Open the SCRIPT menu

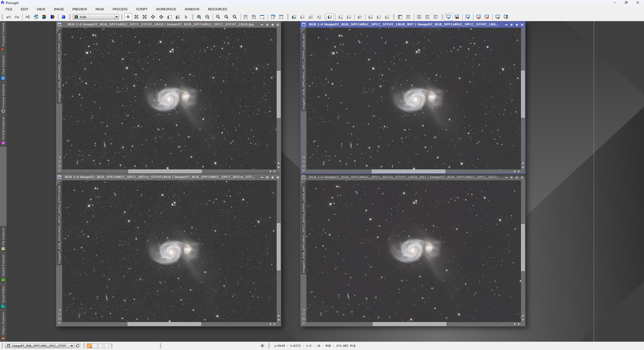(x=142, y=9)
